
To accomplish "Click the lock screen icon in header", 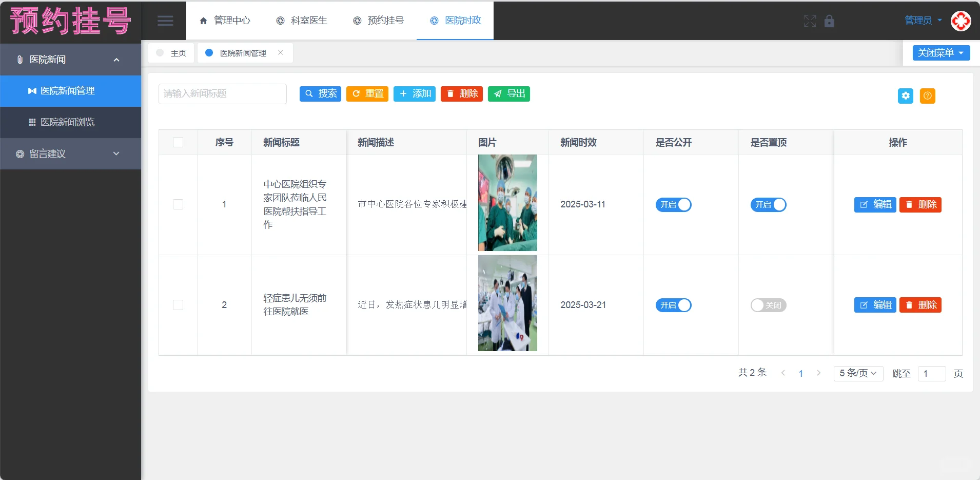I will click(829, 22).
